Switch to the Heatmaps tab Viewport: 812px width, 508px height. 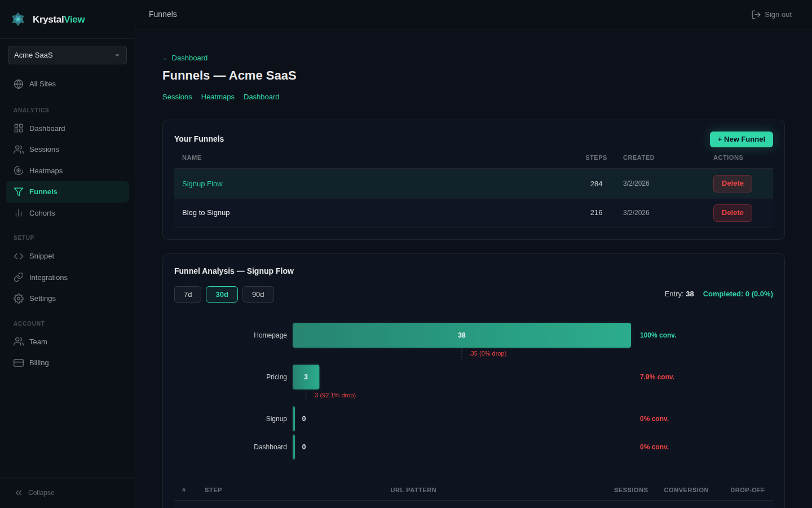tap(218, 97)
